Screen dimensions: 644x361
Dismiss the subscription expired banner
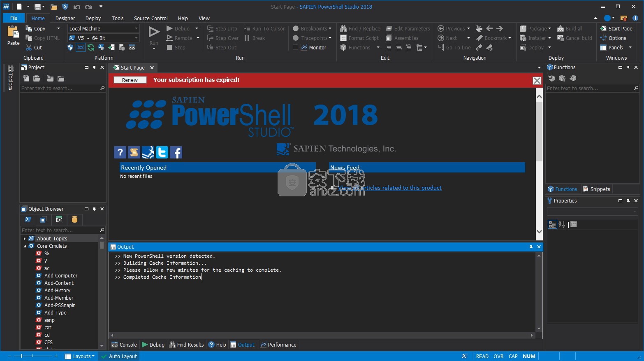537,81
